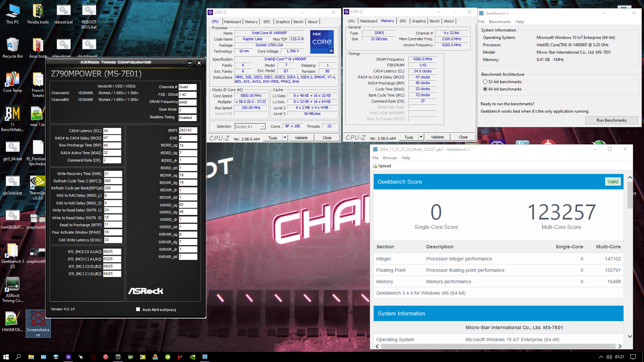Click Validate in the CPU-Z CPU window

pyautogui.click(x=301, y=138)
